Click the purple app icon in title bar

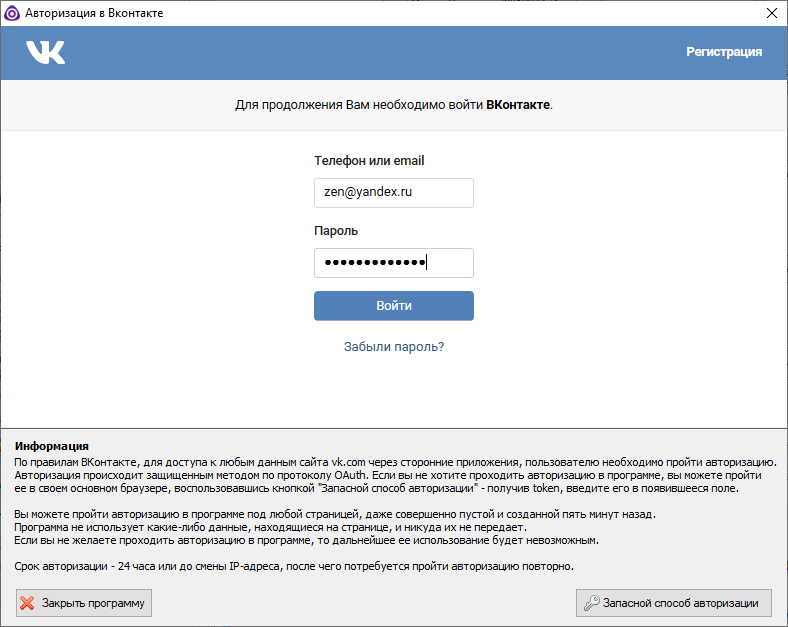click(12, 13)
